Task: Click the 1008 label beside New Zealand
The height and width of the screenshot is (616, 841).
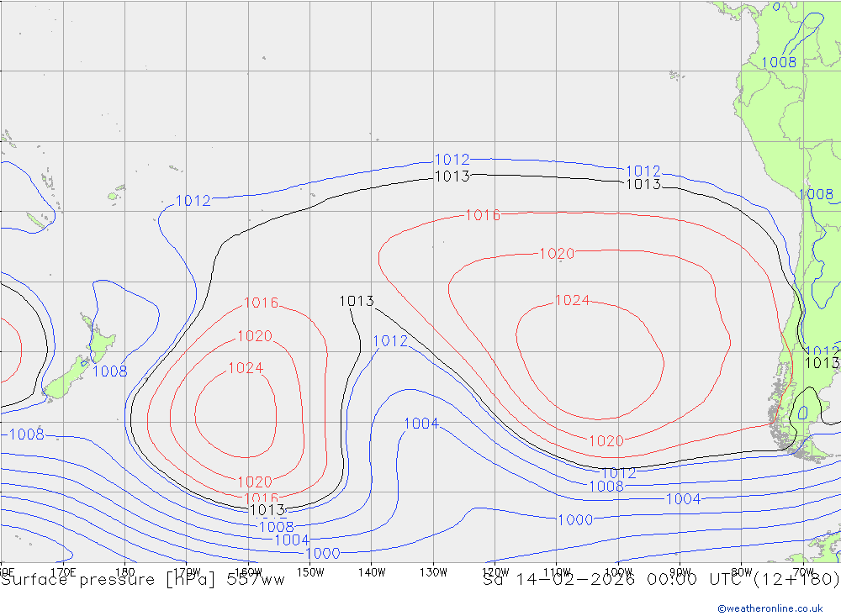Action: click(109, 371)
